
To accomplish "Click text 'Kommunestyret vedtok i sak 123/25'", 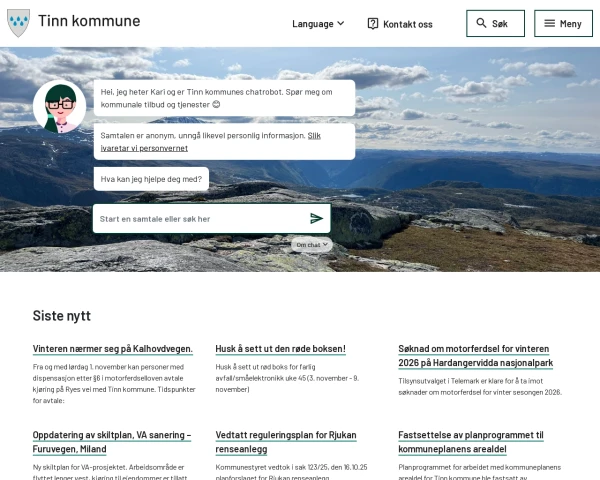I will pyautogui.click(x=291, y=472).
